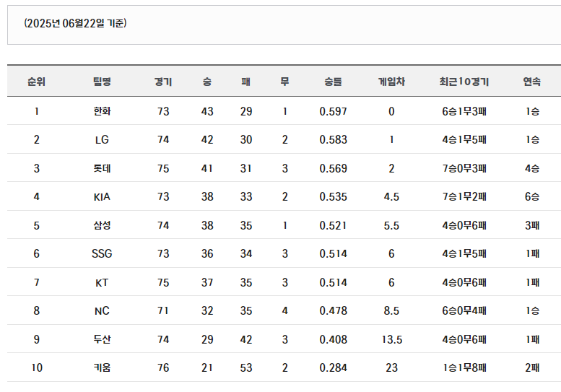Viewport: 561px width, 392px height.
Task: Select the KIA team name
Action: [102, 196]
